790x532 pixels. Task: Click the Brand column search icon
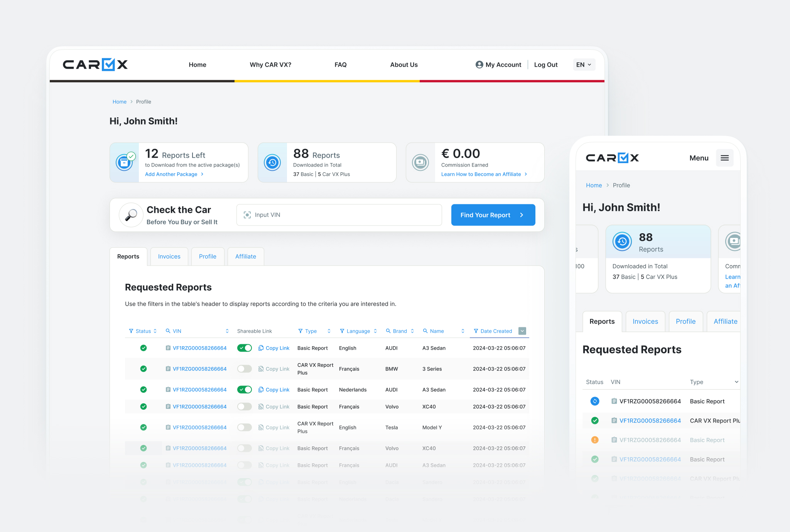coord(388,331)
